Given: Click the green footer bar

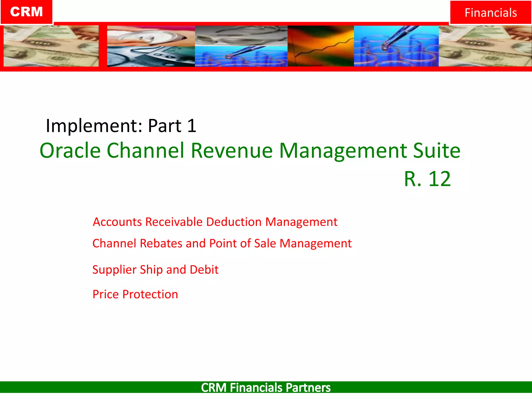Looking at the screenshot, I should pos(104,387).
